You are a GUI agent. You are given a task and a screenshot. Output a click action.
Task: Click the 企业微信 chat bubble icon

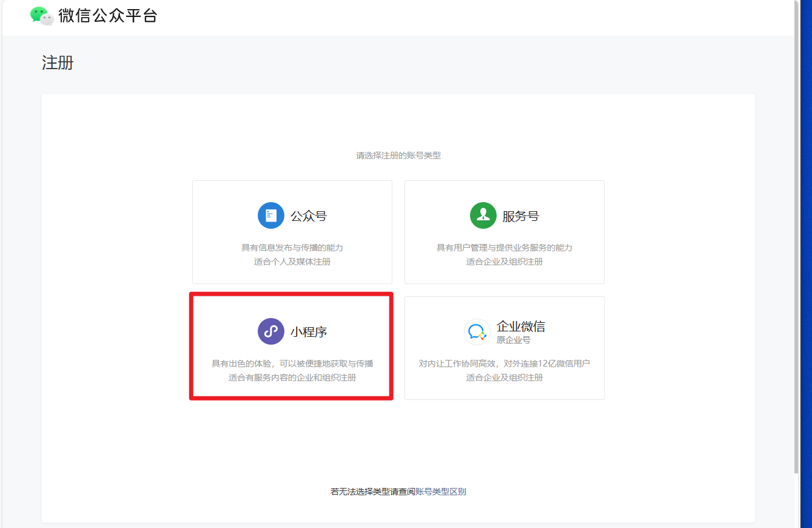click(x=477, y=332)
